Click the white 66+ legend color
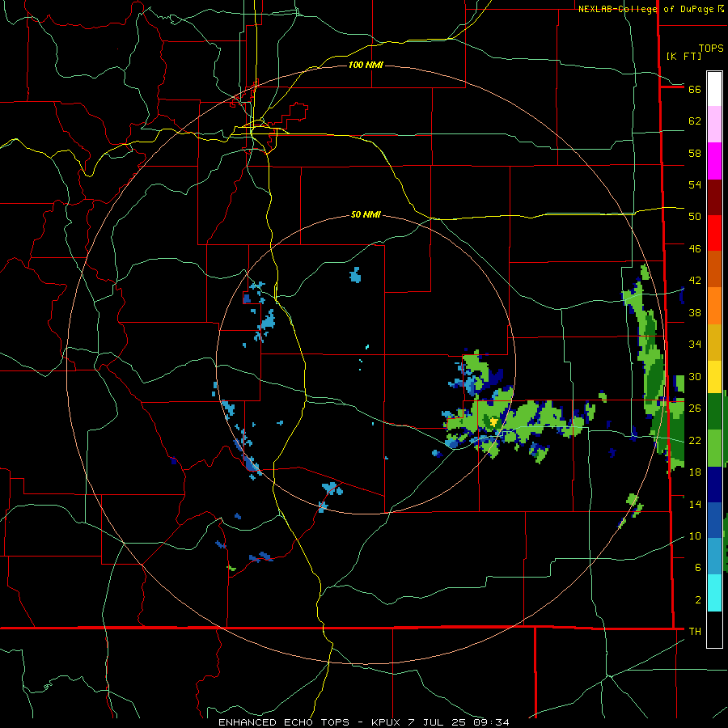The image size is (728, 728). pyautogui.click(x=714, y=89)
